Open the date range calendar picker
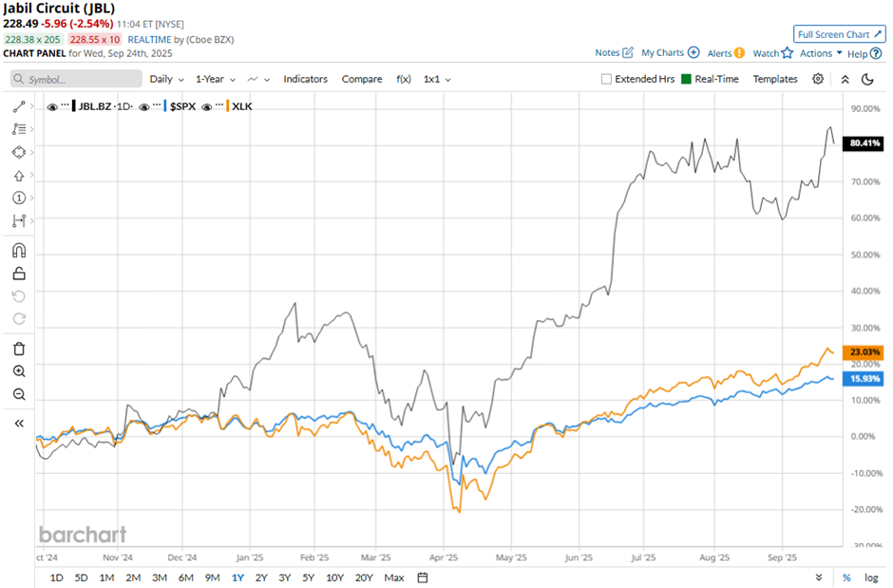 click(x=423, y=578)
